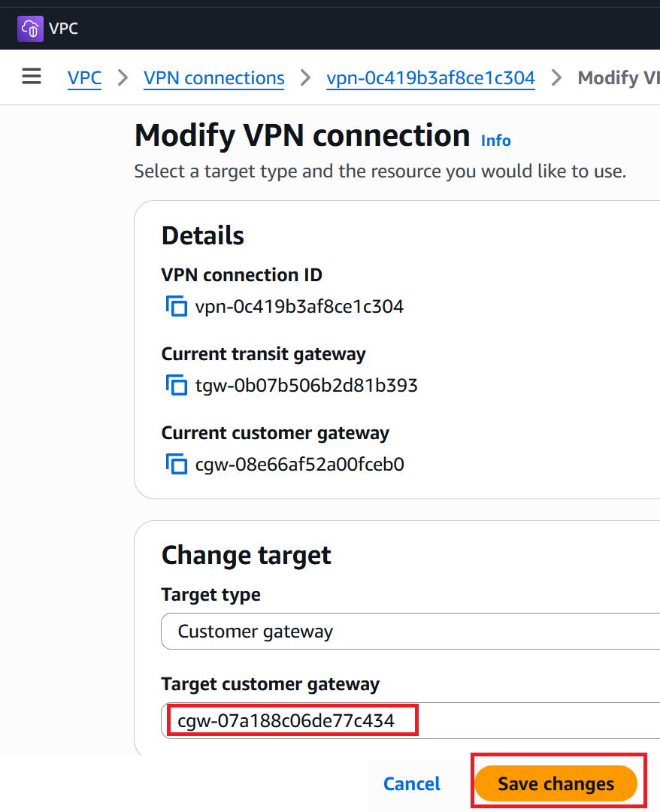Click the VPC label in top bar
The width and height of the screenshot is (660, 812).
coord(64,29)
